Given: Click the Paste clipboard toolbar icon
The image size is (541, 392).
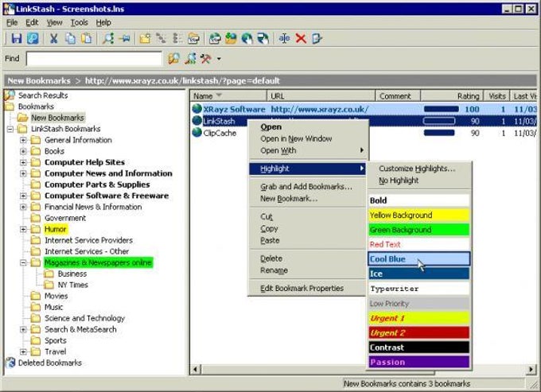Looking at the screenshot, I should 87,38.
